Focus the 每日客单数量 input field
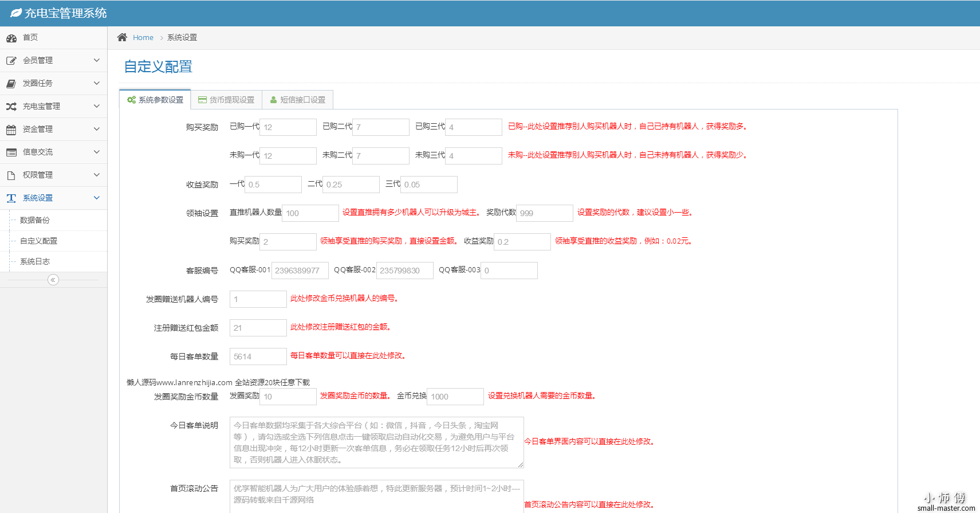Screen dimensions: 980x513 pos(258,357)
